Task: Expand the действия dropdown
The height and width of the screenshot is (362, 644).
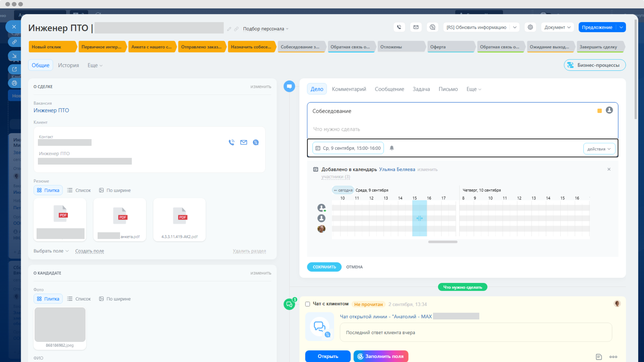Action: (599, 149)
